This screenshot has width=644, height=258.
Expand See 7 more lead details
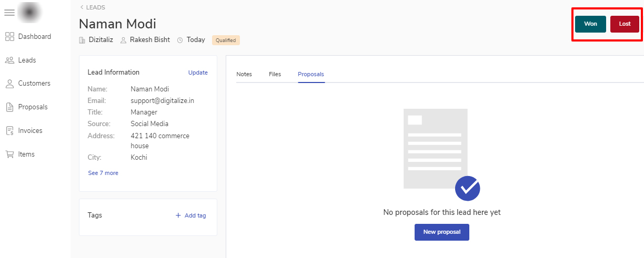[103, 173]
